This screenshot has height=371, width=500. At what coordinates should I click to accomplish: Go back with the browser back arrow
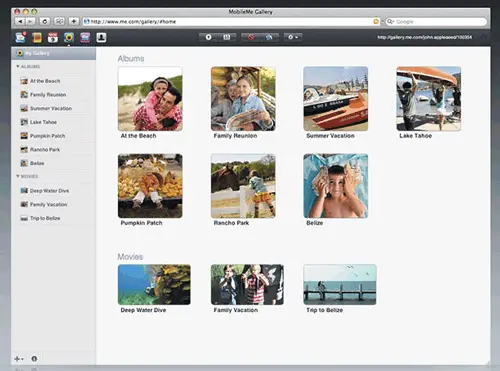pos(20,22)
